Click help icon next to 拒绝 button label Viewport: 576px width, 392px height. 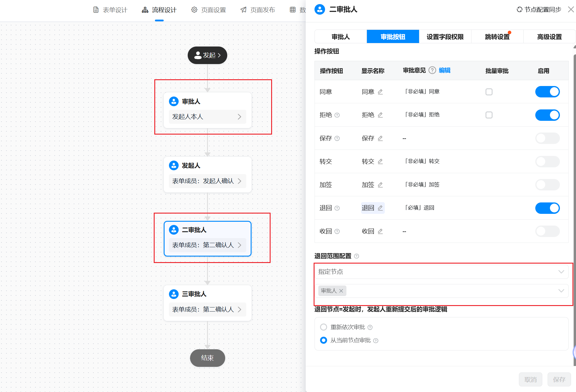337,115
